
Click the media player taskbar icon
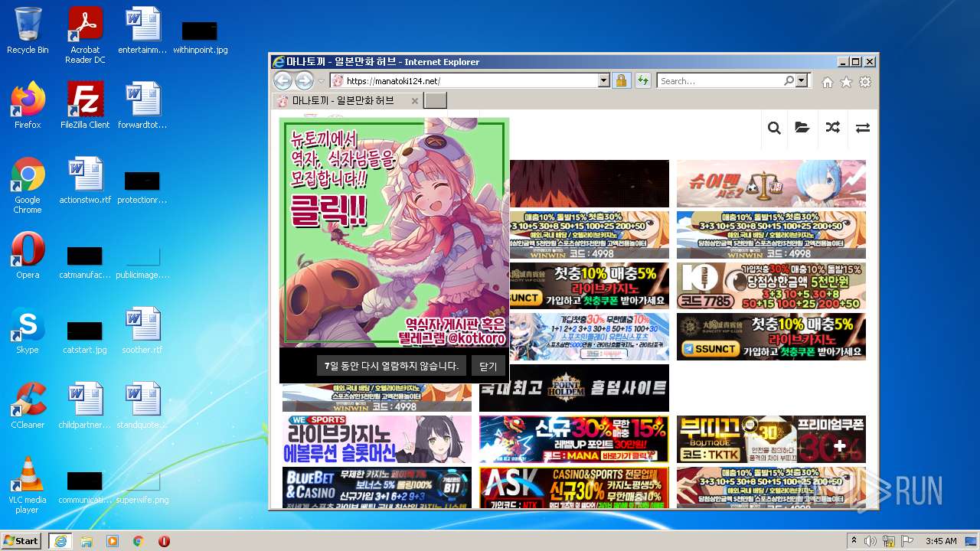[113, 540]
